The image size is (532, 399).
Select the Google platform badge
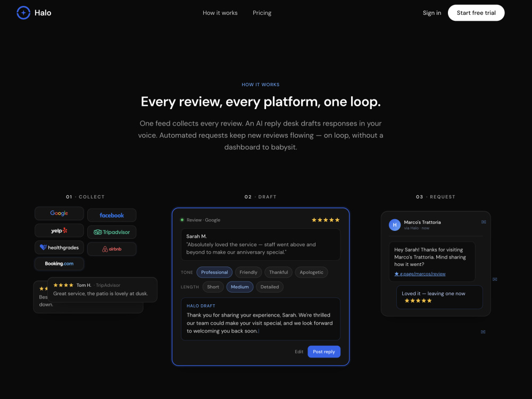tap(59, 213)
